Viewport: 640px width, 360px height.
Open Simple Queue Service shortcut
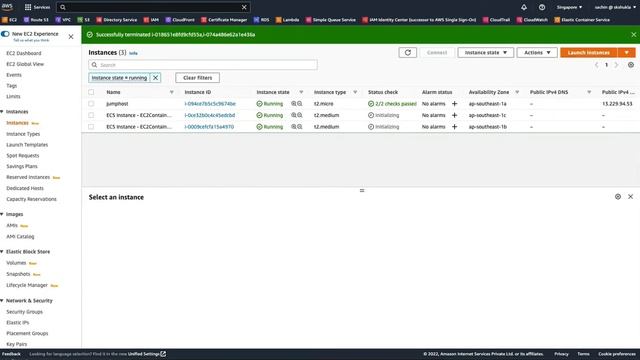point(331,20)
